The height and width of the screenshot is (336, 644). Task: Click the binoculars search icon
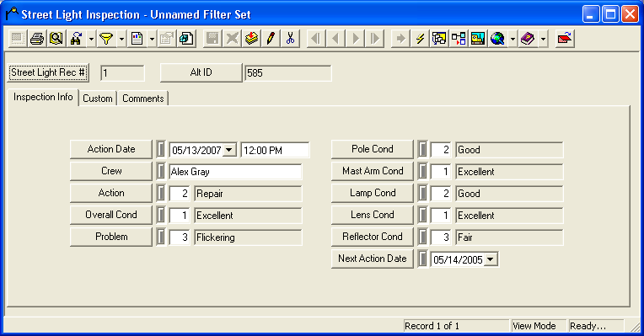point(77,39)
